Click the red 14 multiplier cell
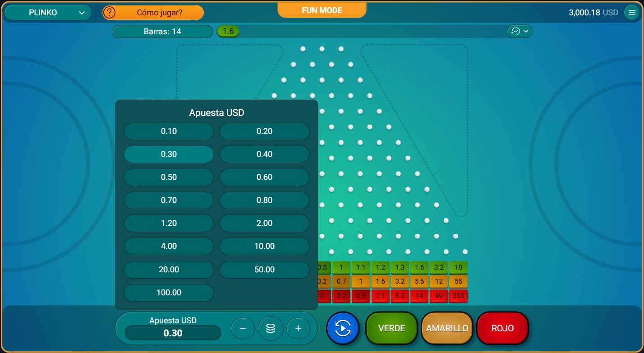 coord(419,296)
